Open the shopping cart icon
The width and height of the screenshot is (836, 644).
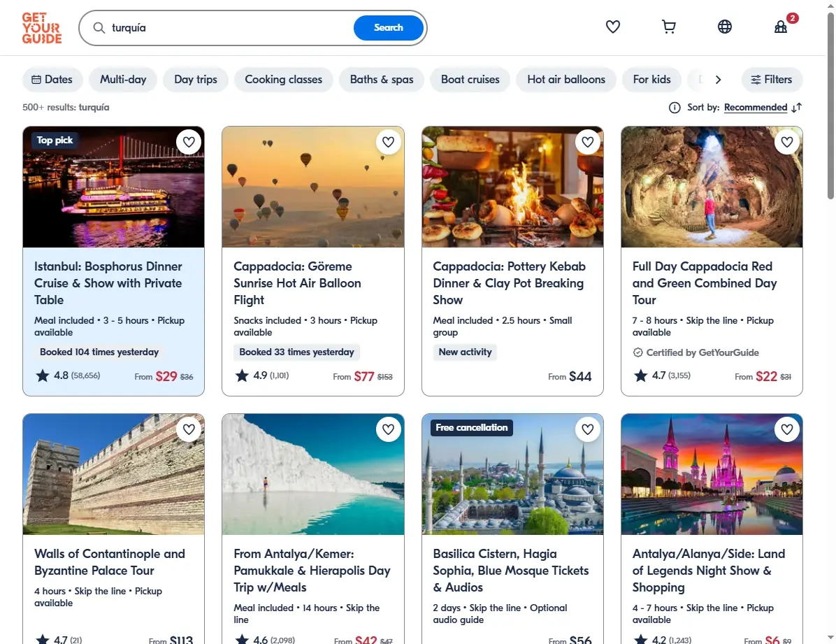[x=668, y=27]
